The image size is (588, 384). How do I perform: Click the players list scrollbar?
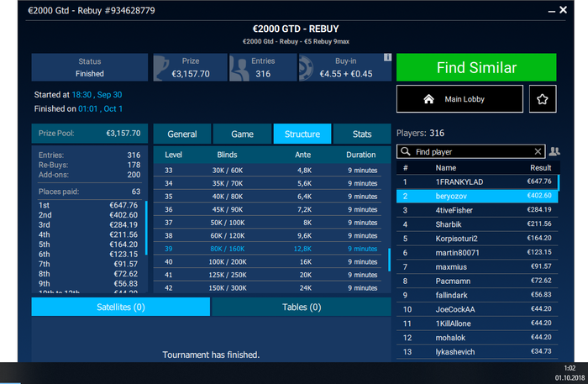point(559,183)
